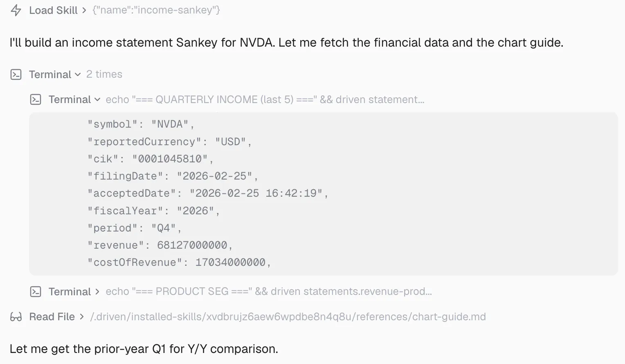Viewport: 625px width, 364px height.
Task: Expand the PRODUCT SEG terminal entry
Action: pos(97,292)
